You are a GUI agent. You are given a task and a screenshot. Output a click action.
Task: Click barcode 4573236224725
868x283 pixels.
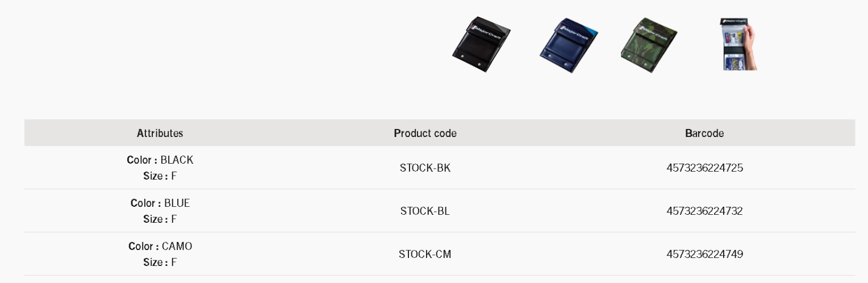point(704,168)
